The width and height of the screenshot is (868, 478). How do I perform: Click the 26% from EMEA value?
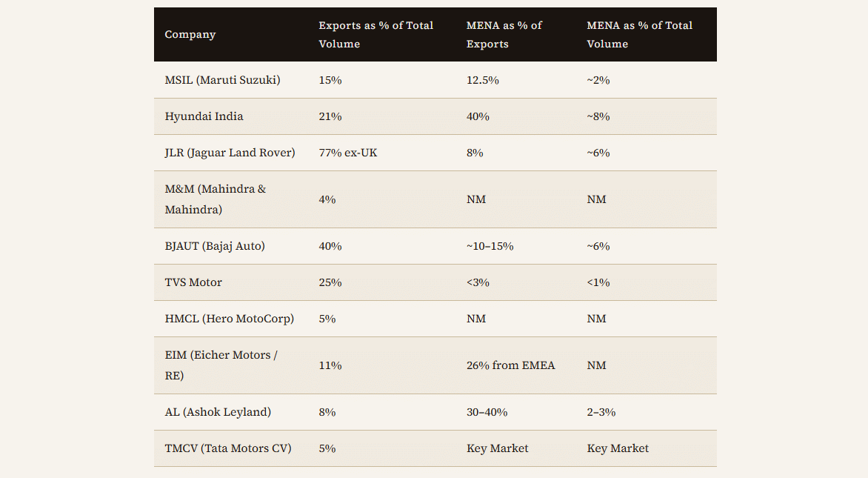(510, 365)
